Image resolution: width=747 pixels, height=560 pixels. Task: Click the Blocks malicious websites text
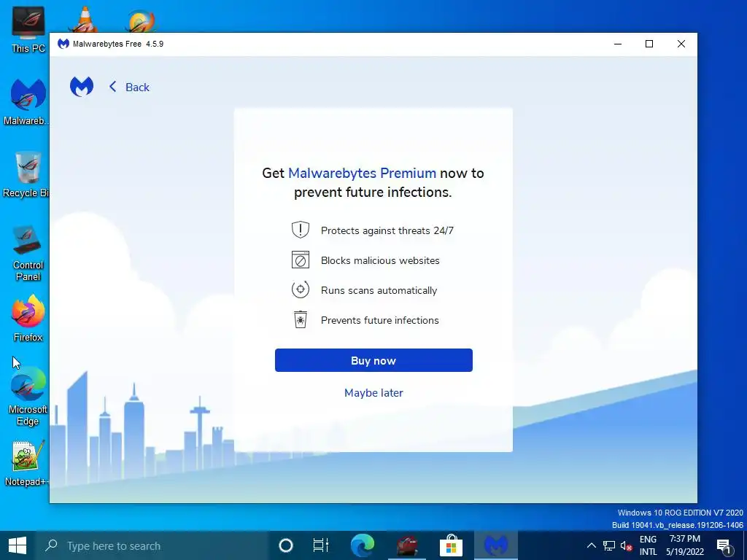tap(380, 260)
